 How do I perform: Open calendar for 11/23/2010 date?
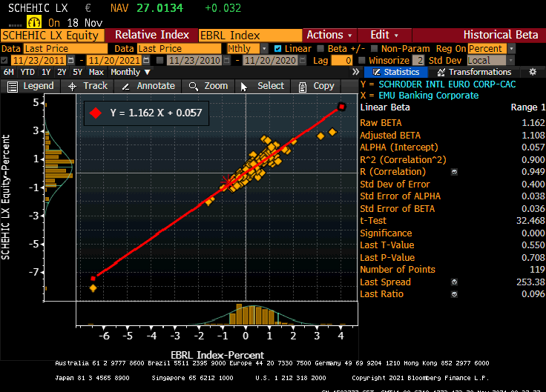click(x=227, y=61)
